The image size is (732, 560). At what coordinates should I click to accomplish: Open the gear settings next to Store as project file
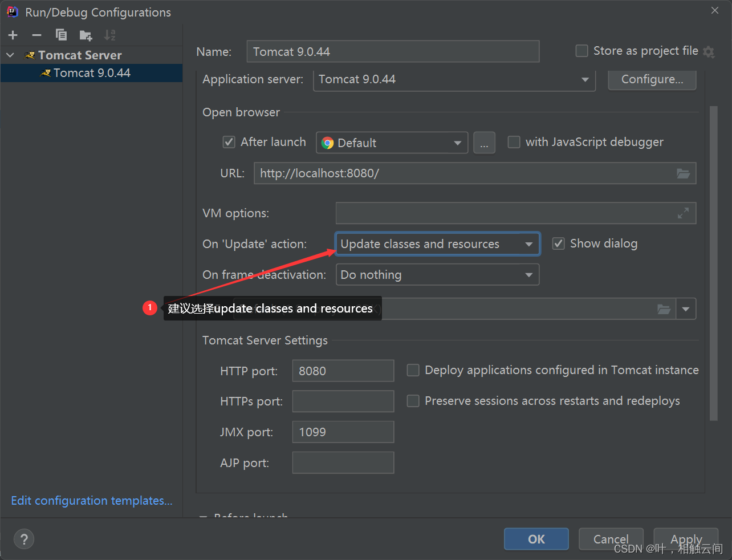(x=709, y=52)
